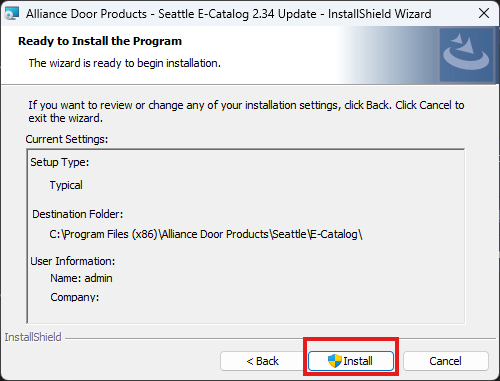Click the InstallShield brand label

33,337
